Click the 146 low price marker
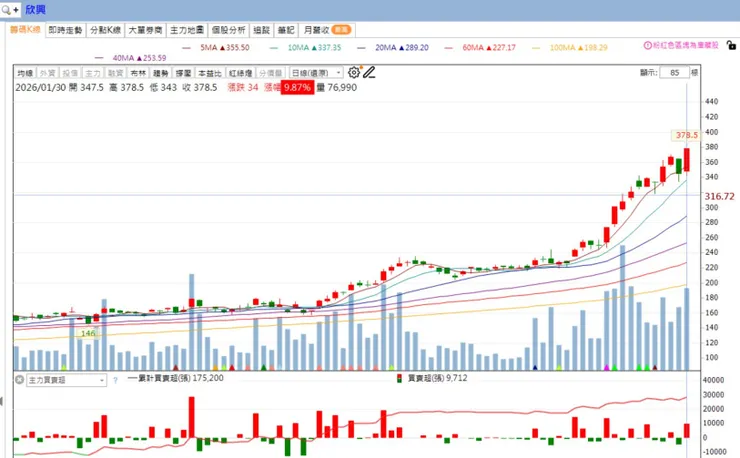The width and height of the screenshot is (740, 458). [x=88, y=333]
